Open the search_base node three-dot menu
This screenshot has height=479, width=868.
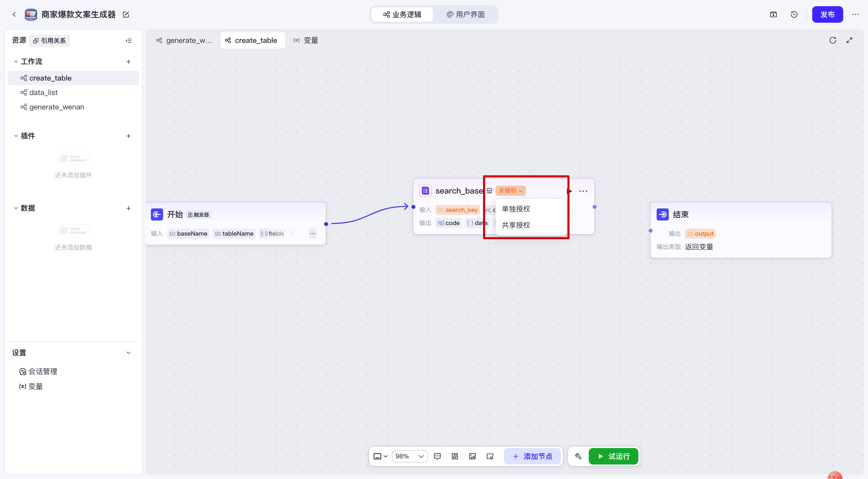[583, 191]
